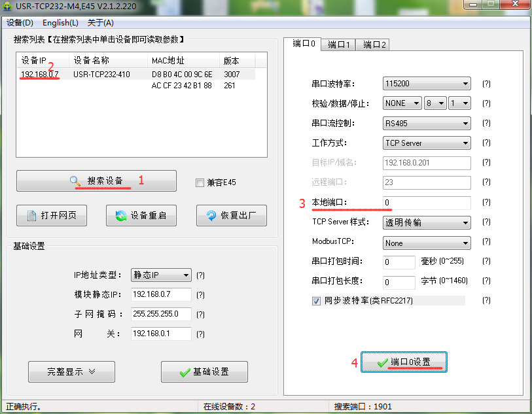
Task: Open the English(L) menu
Action: coord(60,23)
